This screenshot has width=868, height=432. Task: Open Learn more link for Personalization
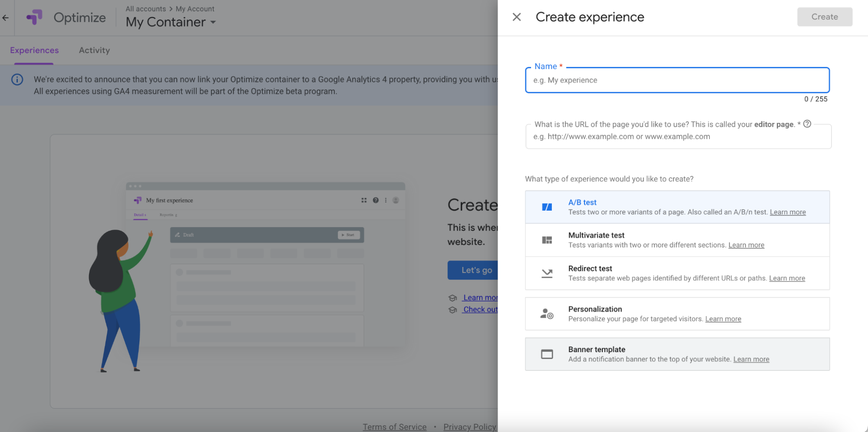coord(723,319)
